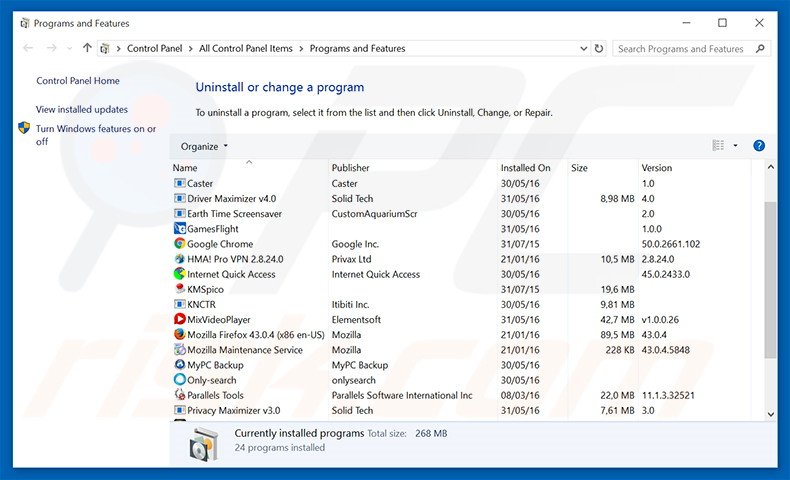Click the forward navigation arrow

(x=51, y=48)
